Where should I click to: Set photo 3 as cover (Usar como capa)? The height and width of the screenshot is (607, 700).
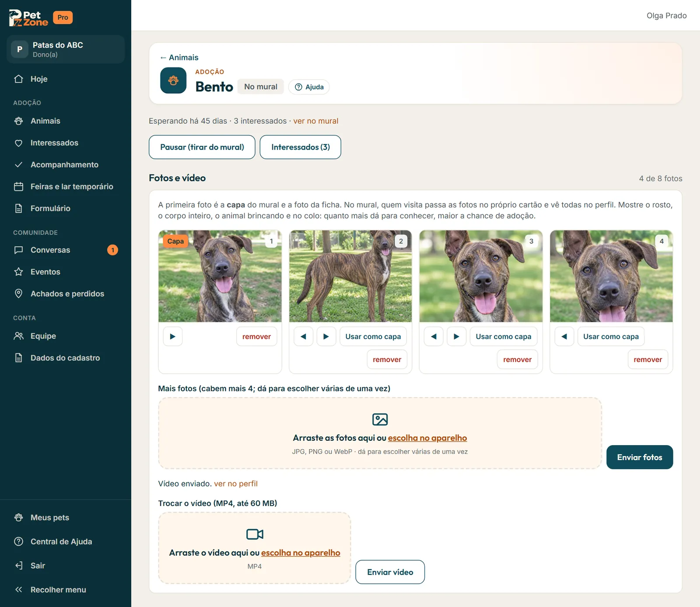504,336
